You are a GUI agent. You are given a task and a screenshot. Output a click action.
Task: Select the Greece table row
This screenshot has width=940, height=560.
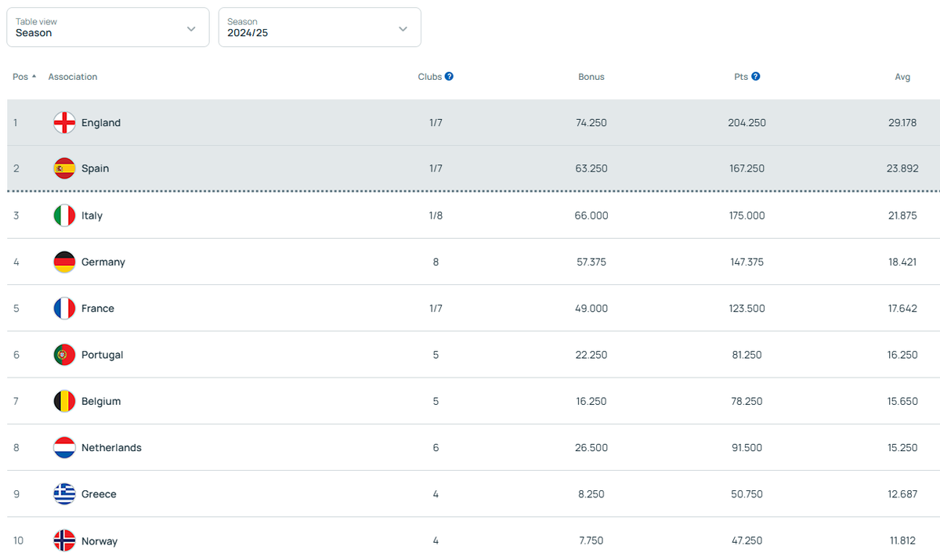tap(470, 494)
